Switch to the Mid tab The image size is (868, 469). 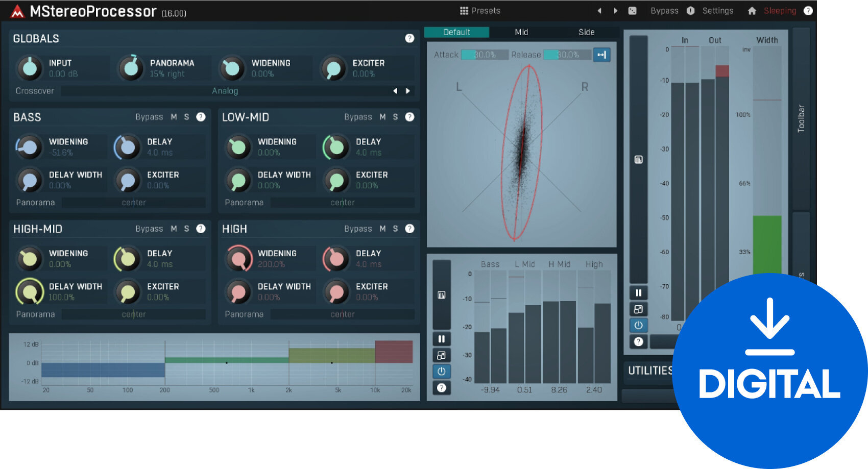click(521, 32)
